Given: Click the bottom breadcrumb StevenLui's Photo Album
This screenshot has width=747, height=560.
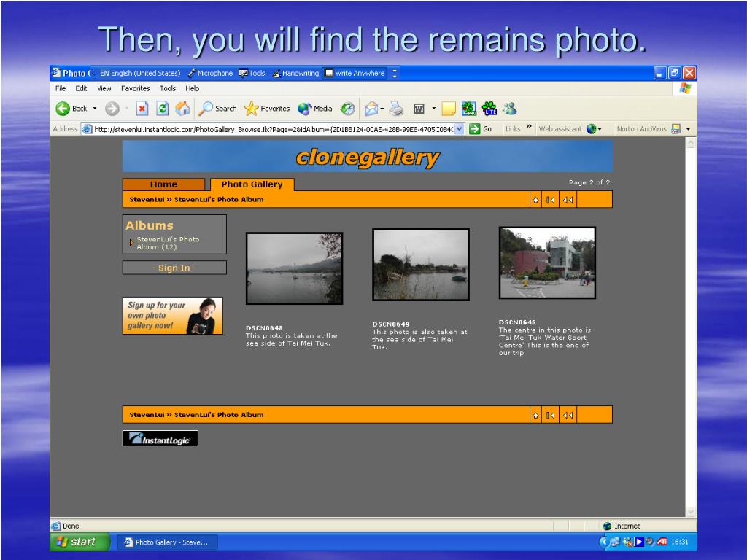Looking at the screenshot, I should pyautogui.click(x=219, y=415).
